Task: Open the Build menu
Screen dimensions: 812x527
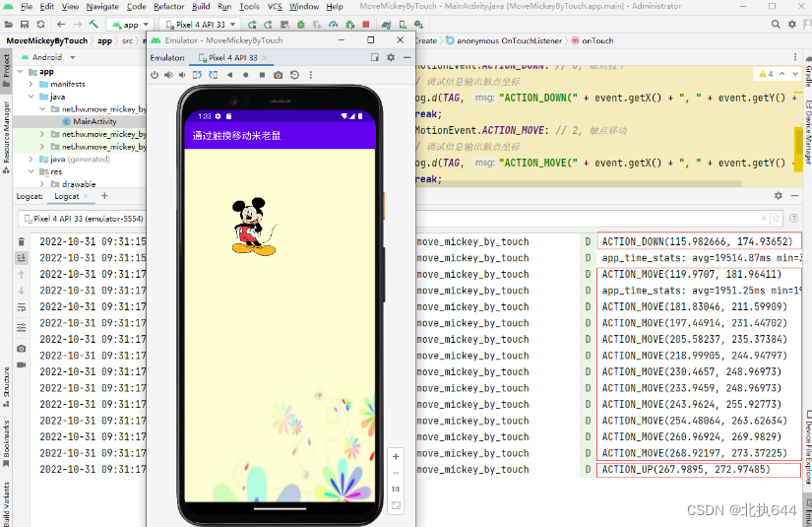Action: [201, 6]
